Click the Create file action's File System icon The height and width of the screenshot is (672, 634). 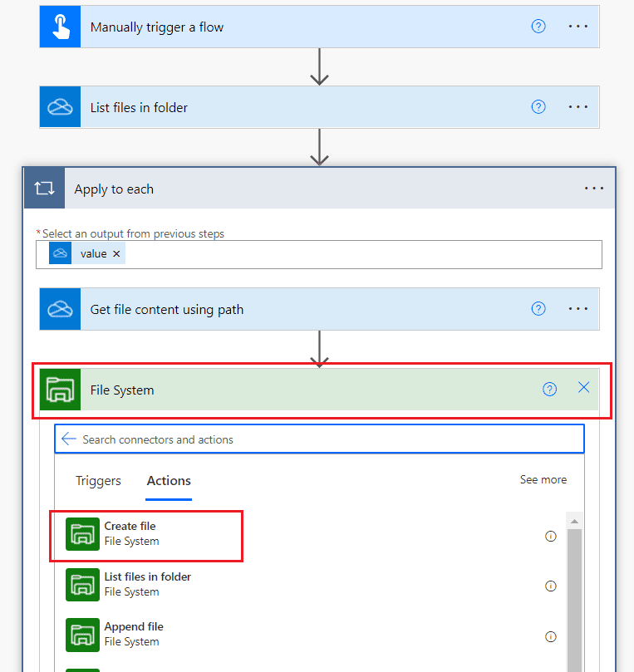pos(83,534)
